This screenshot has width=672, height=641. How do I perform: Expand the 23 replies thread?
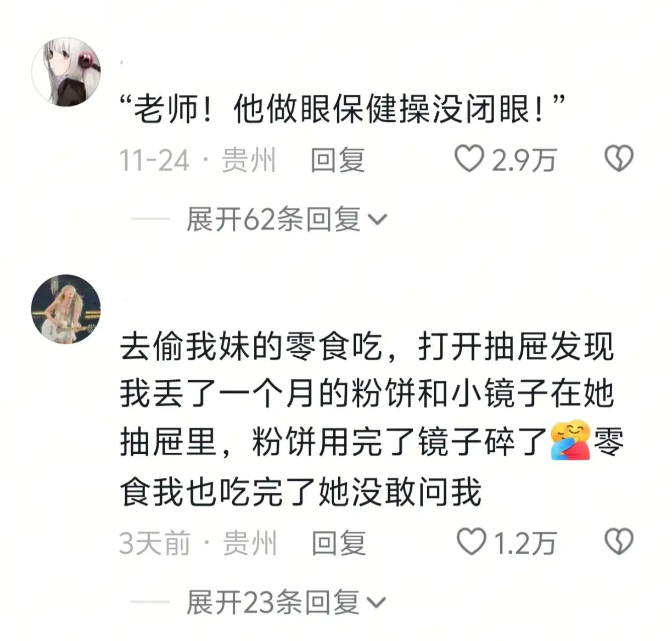pos(286,602)
